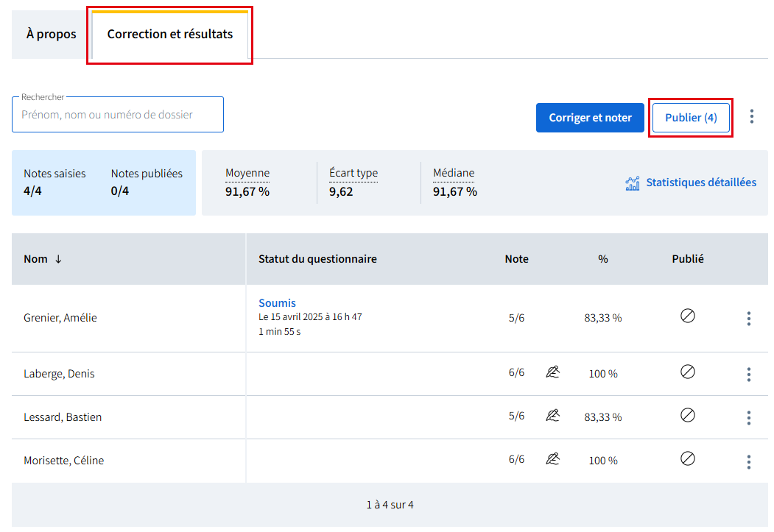Viewport: 774px width, 532px height.
Task: Click the unpublished status icon for Grenier, Amélie
Action: (x=687, y=316)
